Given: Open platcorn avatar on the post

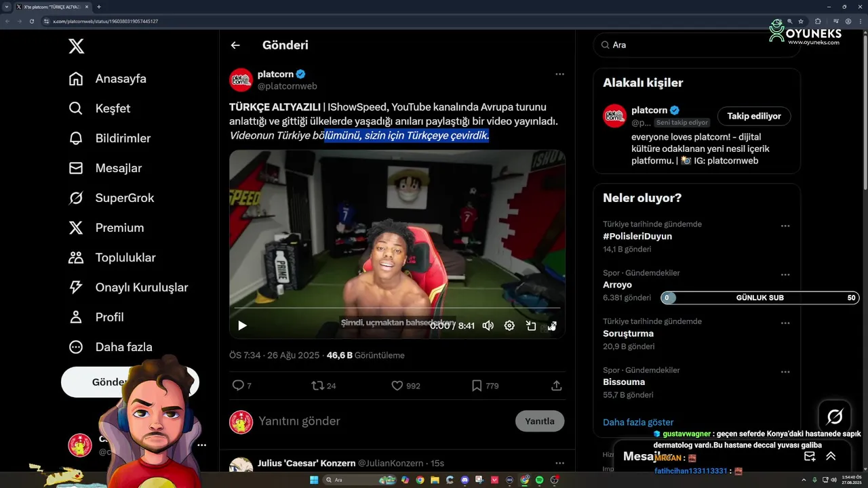Looking at the screenshot, I should [241, 80].
